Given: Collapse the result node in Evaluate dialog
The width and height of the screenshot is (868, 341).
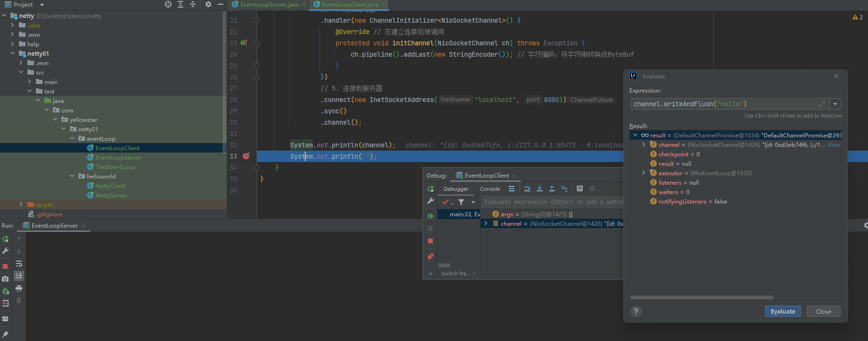Looking at the screenshot, I should point(635,135).
